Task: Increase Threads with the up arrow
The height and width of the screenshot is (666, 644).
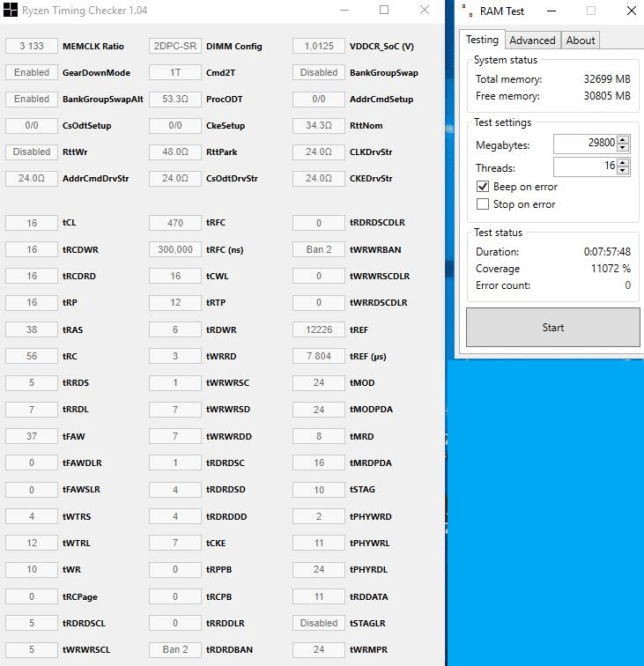Action: coord(623,163)
